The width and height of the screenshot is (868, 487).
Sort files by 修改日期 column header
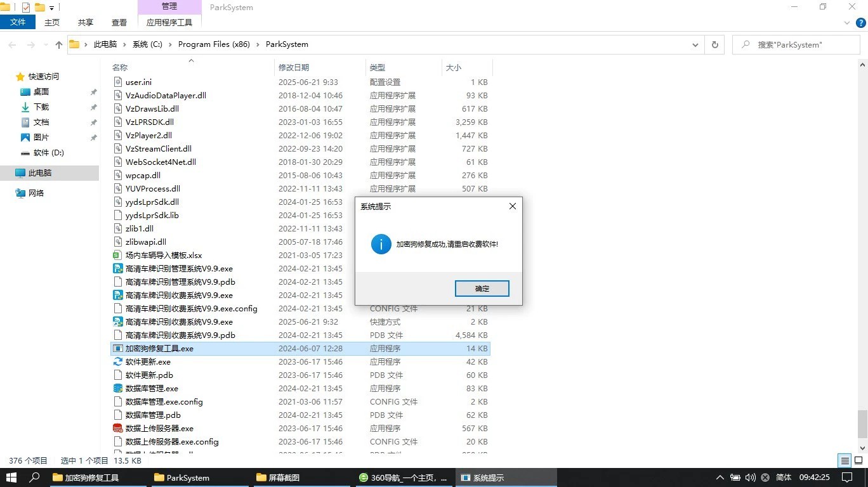click(x=294, y=67)
